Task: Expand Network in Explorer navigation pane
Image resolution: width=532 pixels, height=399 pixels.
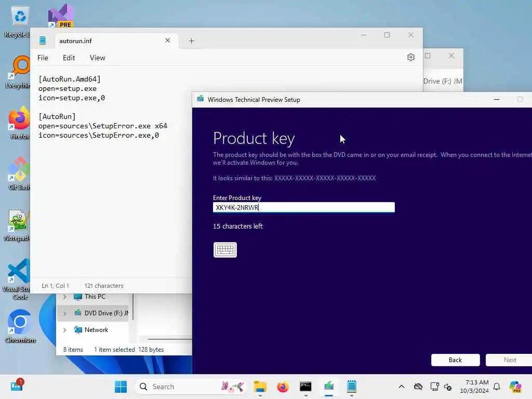Action: point(64,330)
